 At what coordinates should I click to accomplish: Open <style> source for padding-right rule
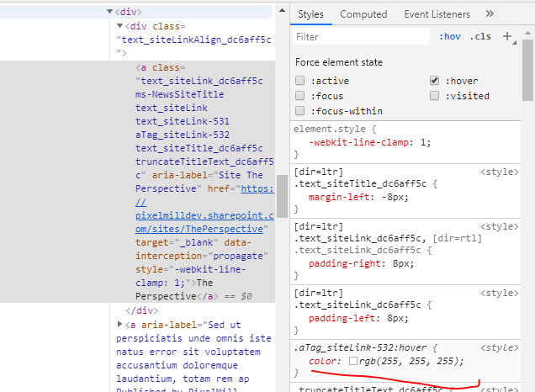(499, 226)
